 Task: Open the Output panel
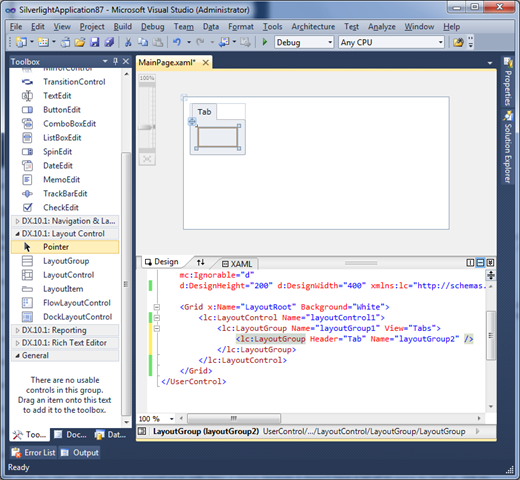[80, 453]
